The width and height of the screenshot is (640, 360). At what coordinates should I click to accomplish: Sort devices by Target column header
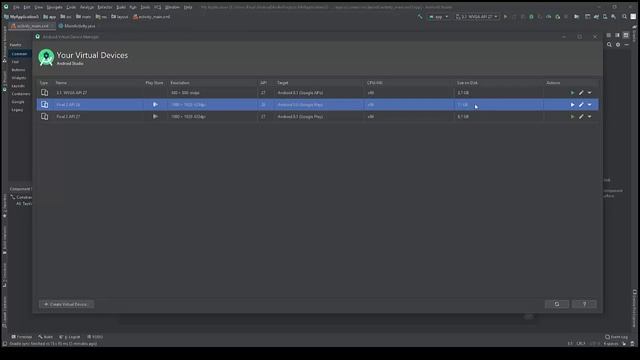tap(283, 82)
